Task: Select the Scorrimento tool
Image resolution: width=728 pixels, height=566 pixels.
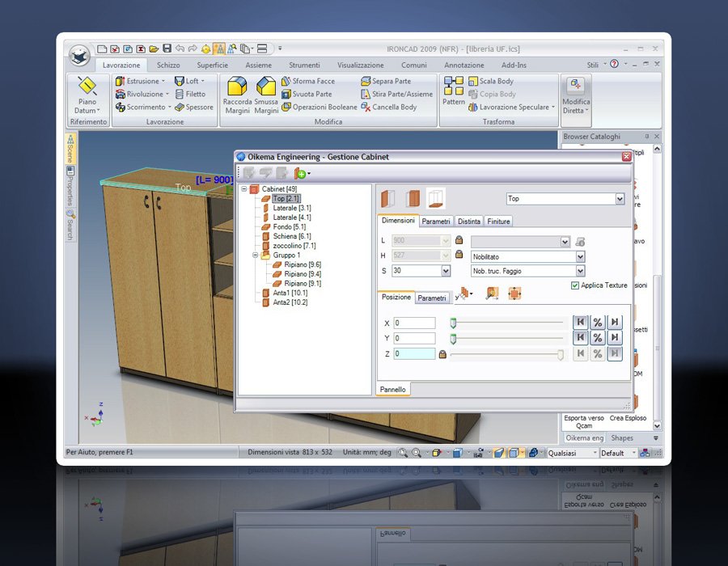Action: (x=142, y=107)
